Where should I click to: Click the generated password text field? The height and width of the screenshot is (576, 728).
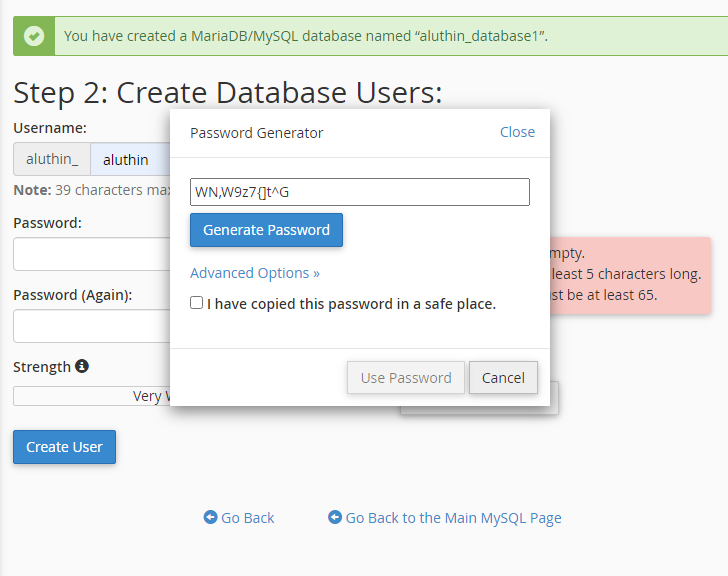(x=359, y=192)
